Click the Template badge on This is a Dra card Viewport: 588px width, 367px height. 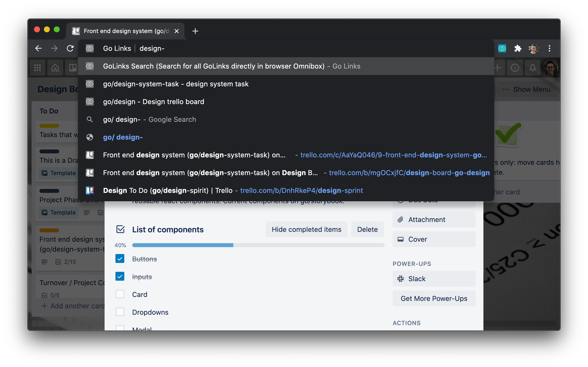[x=59, y=173]
